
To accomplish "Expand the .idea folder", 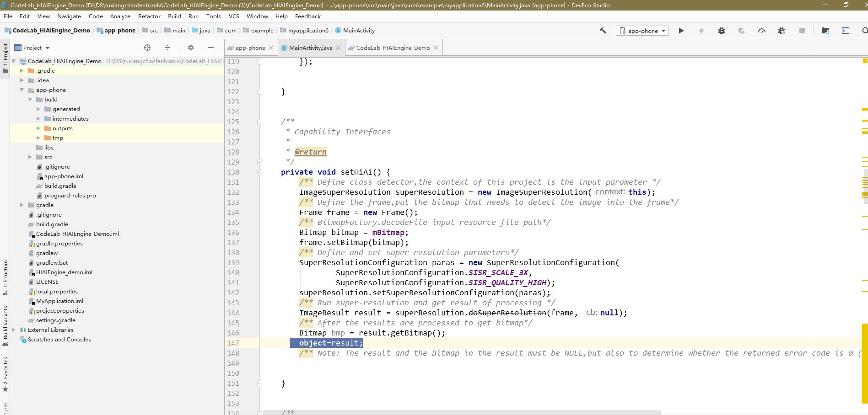I will pos(22,80).
